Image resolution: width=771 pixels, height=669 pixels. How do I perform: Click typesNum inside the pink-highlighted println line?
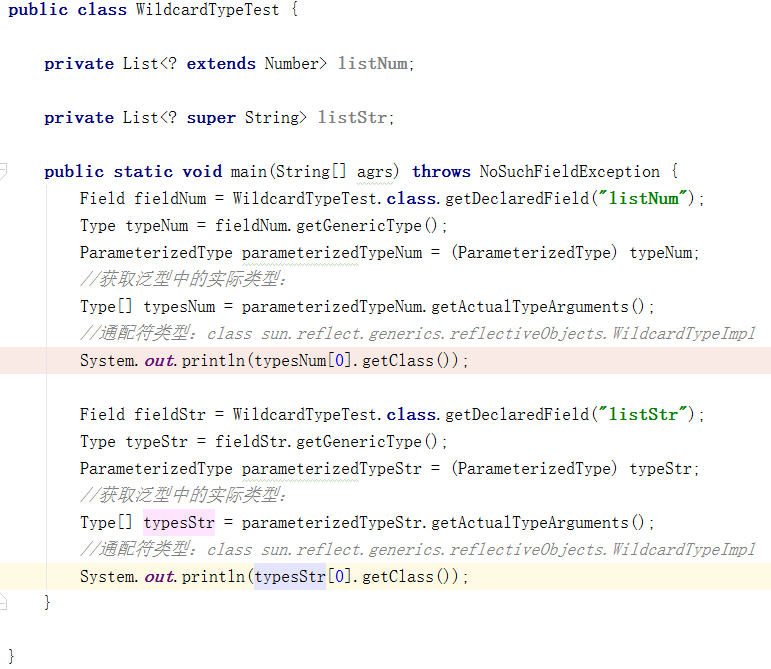point(290,361)
